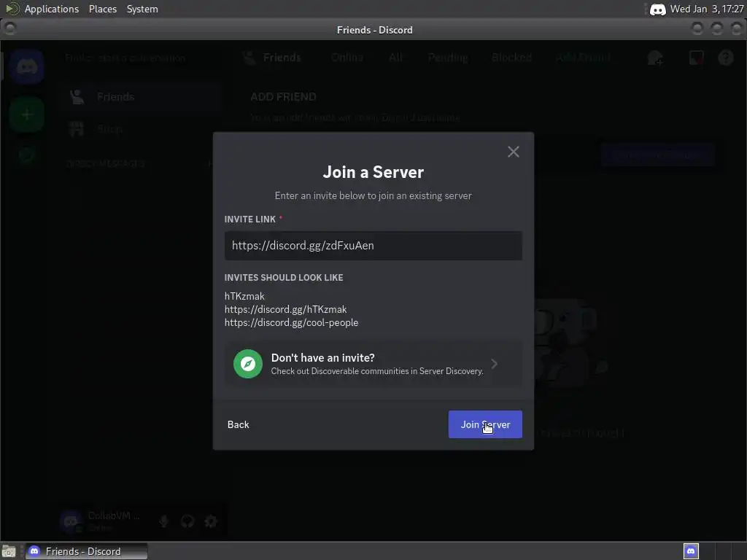Screen dimensions: 747x560
Task: Click the example text https://discord.gg/cool-people
Action: point(291,323)
